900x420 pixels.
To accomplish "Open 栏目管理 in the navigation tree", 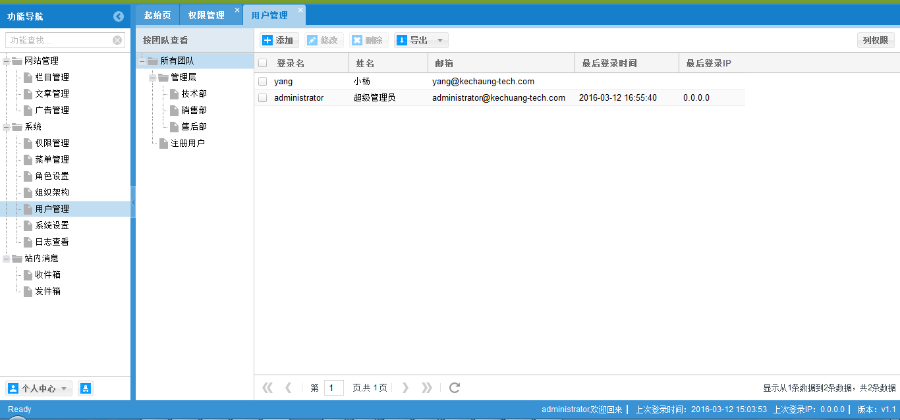I will coord(52,77).
